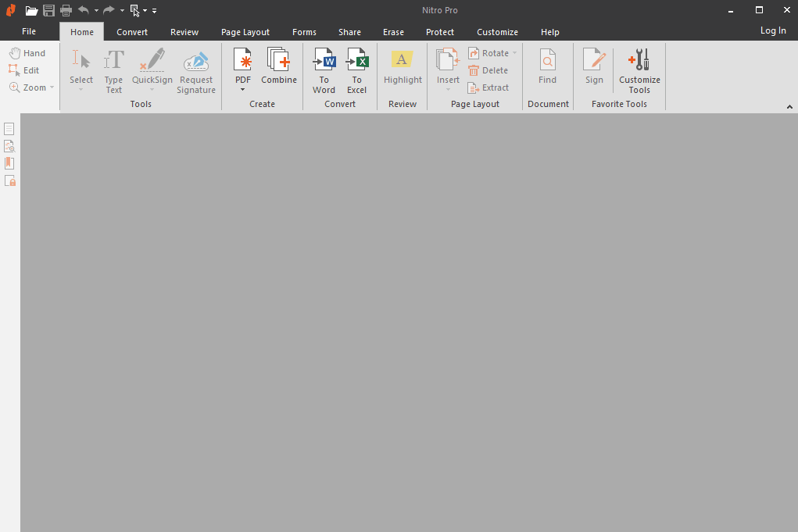This screenshot has height=532, width=798.
Task: Open the Page Layout tab
Action: tap(245, 32)
